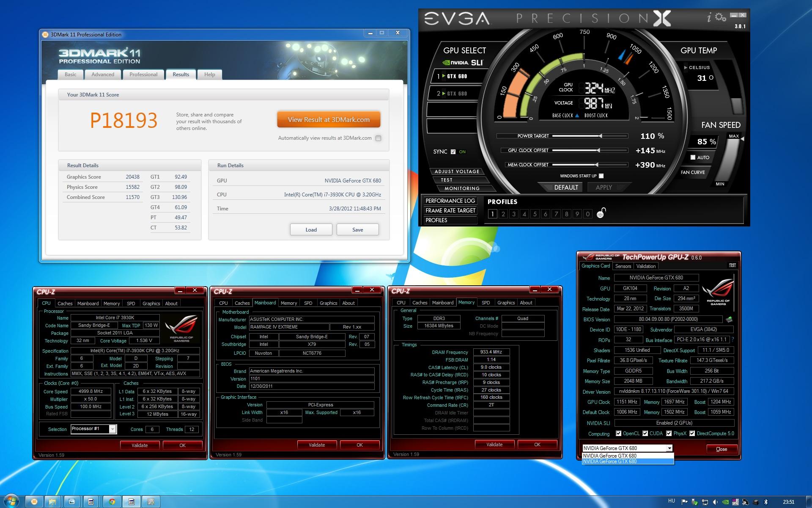Click the BIOS save chip icon in GPU-Z

pos(729,320)
